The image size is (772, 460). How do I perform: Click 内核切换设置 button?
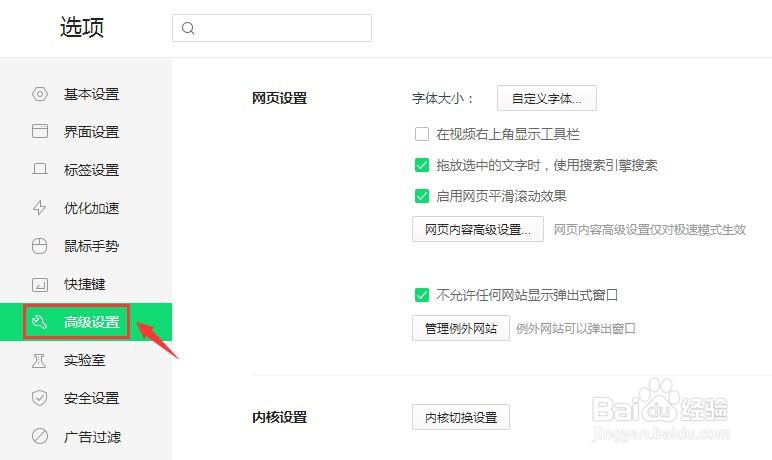[x=460, y=417]
